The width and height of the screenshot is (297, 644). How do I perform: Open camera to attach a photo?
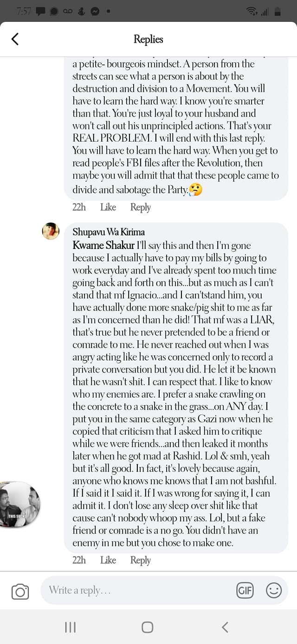pyautogui.click(x=20, y=591)
